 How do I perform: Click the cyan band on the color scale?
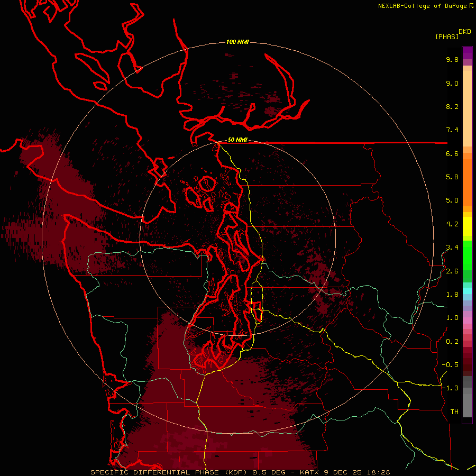[467, 290]
